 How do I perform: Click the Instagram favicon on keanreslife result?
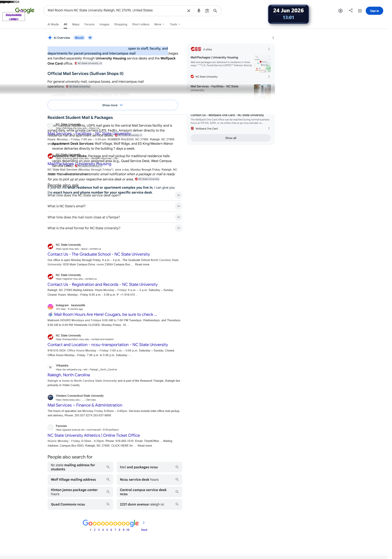pyautogui.click(x=50, y=307)
